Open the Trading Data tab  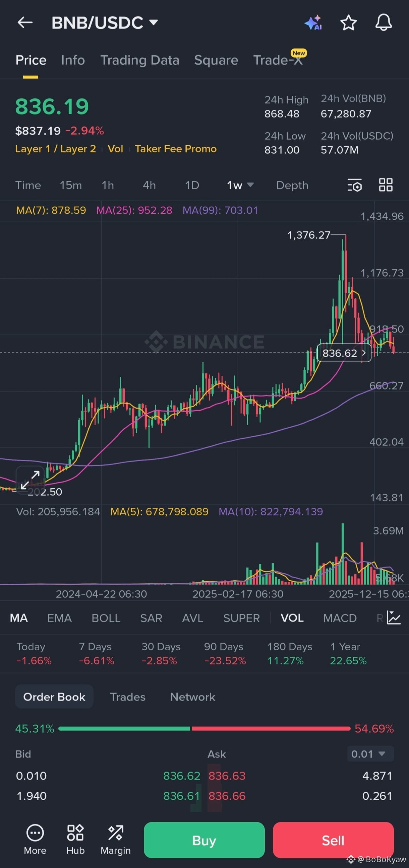(140, 60)
